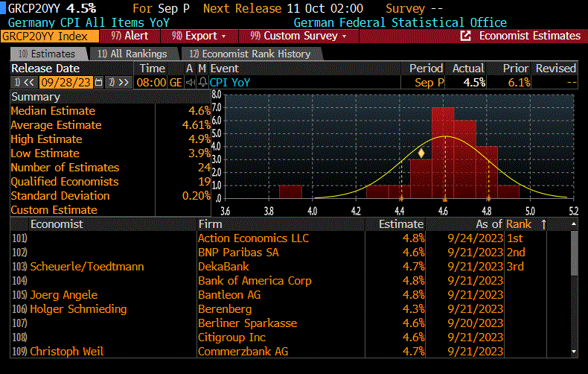Click the Standard Deviation label
Image resolution: width=588 pixels, height=374 pixels.
[60, 196]
